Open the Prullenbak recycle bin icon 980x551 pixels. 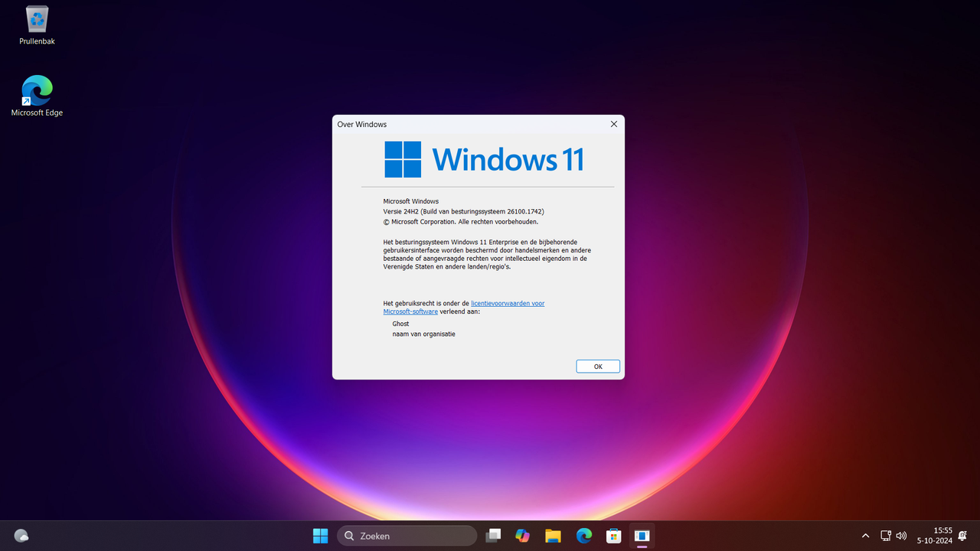[37, 25]
